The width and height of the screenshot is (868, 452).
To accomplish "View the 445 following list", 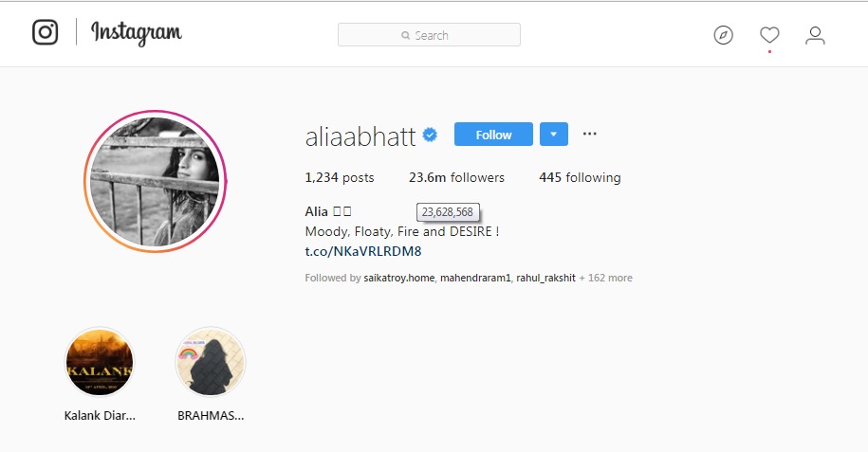I will click(x=580, y=177).
